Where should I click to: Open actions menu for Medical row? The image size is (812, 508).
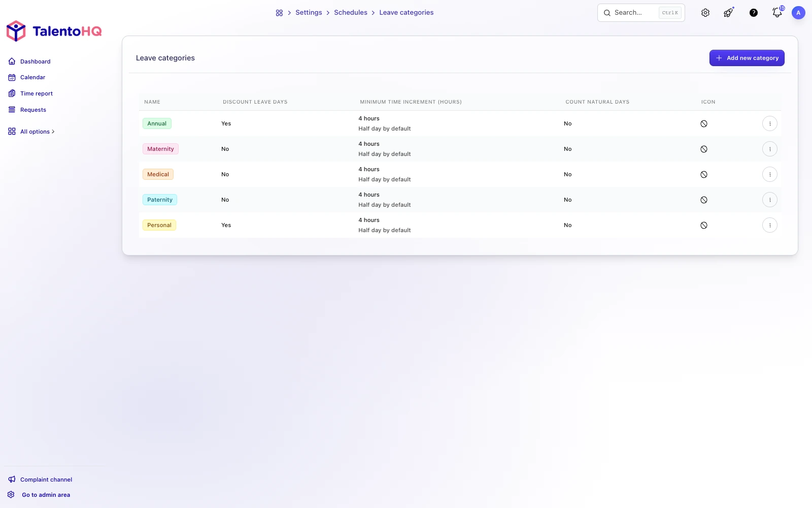point(770,174)
